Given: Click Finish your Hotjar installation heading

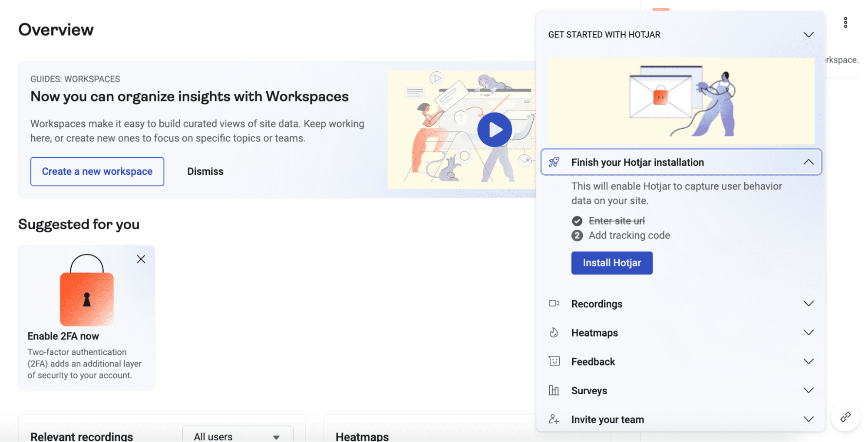Looking at the screenshot, I should point(637,162).
